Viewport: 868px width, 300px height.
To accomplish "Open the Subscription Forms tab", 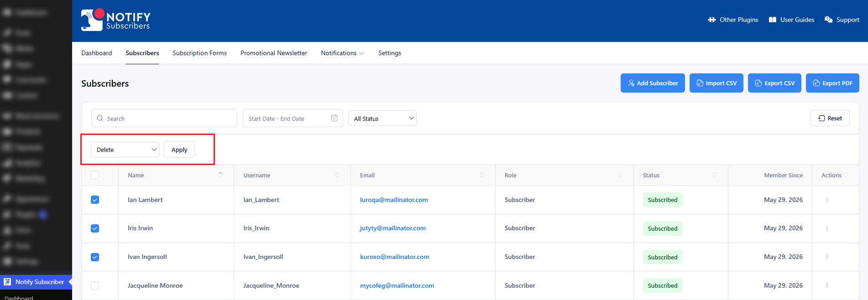I will 199,53.
